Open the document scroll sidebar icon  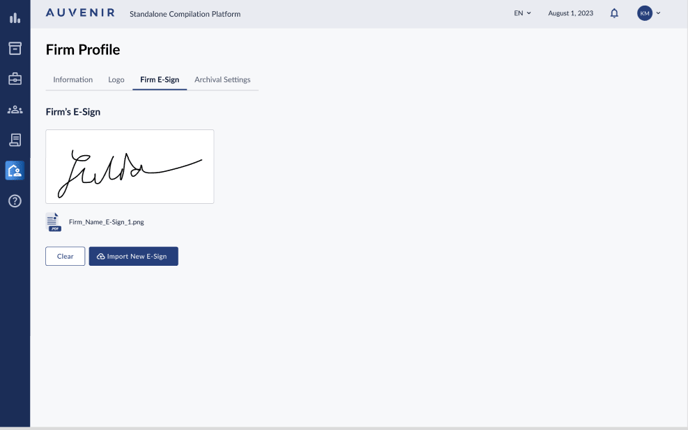pyautogui.click(x=15, y=140)
